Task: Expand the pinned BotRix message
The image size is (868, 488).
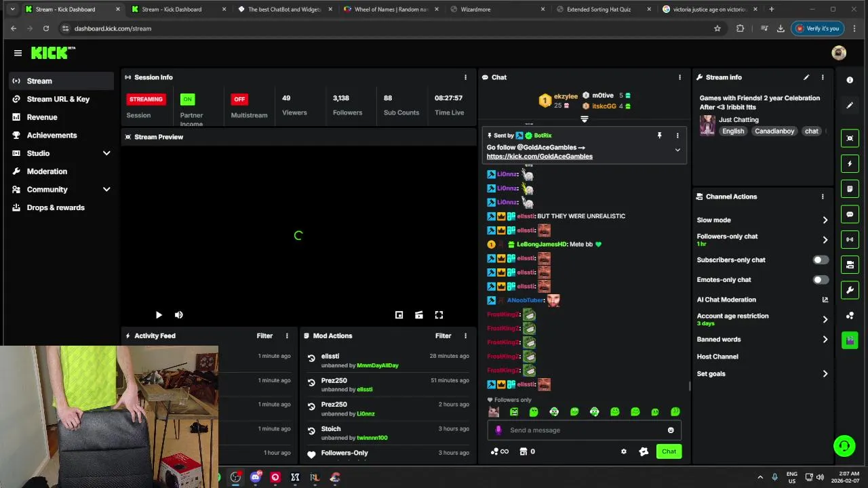Action: [677, 150]
